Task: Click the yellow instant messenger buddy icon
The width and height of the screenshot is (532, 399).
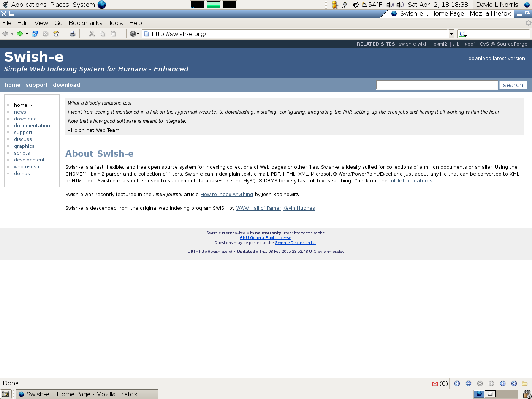Action: click(335, 5)
